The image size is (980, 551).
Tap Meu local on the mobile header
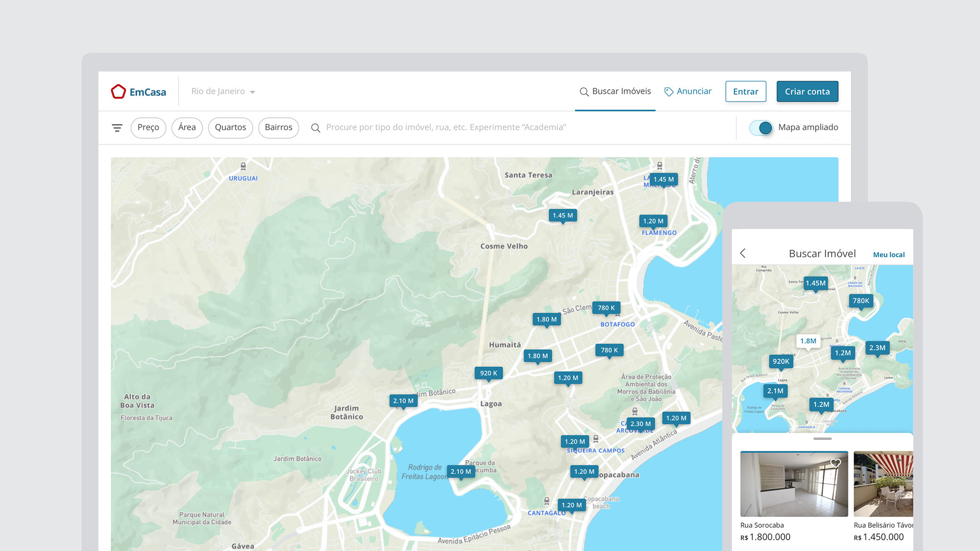click(889, 255)
